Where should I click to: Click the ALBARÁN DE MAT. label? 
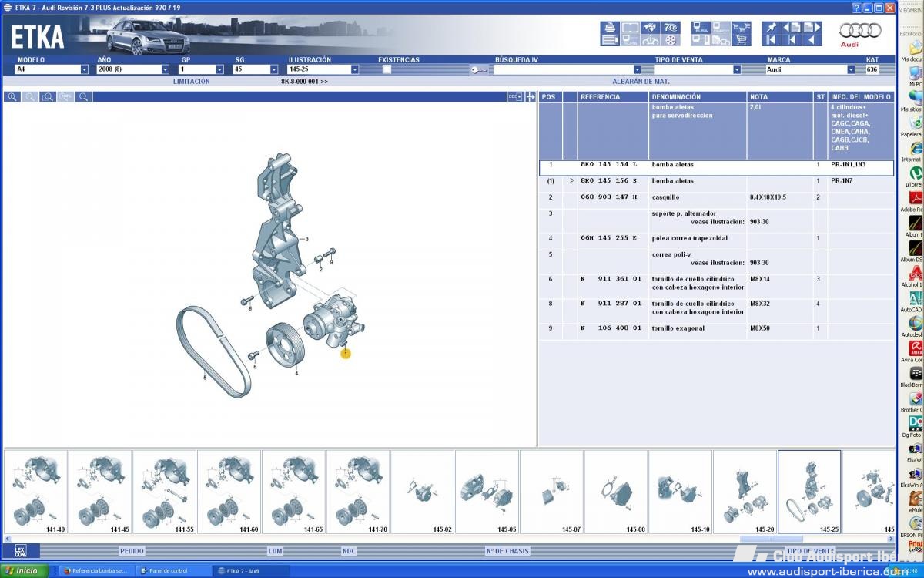[x=641, y=81]
